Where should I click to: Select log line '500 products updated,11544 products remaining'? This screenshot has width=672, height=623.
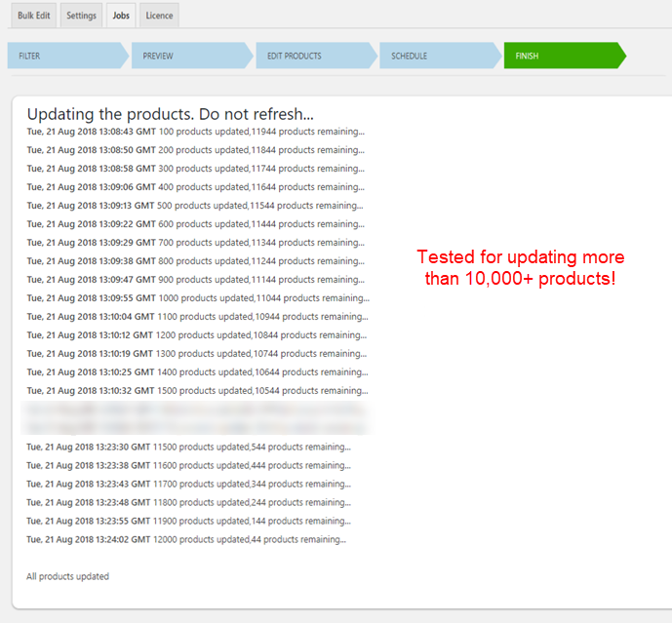195,206
